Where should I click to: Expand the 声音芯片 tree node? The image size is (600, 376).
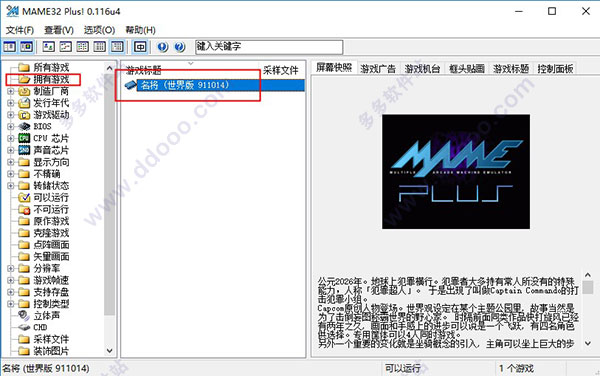[x=11, y=150]
